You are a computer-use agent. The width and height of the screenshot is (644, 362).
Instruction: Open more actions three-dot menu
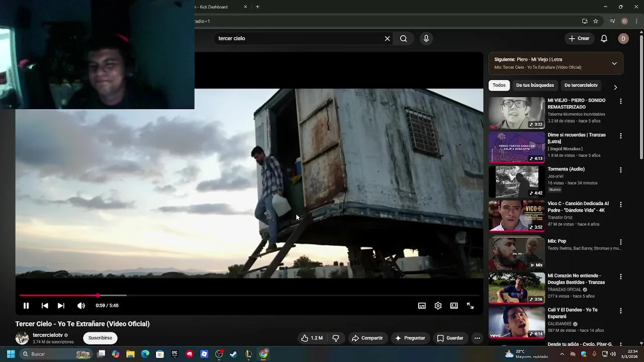click(477, 338)
